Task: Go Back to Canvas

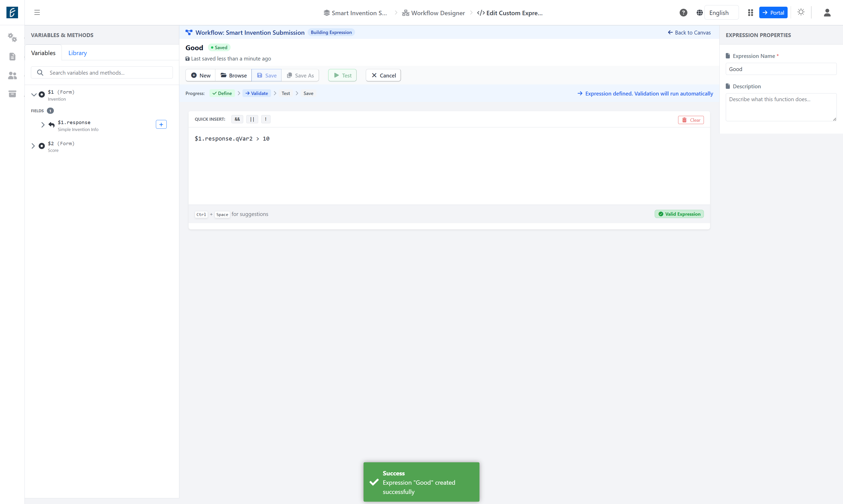Action: click(689, 33)
